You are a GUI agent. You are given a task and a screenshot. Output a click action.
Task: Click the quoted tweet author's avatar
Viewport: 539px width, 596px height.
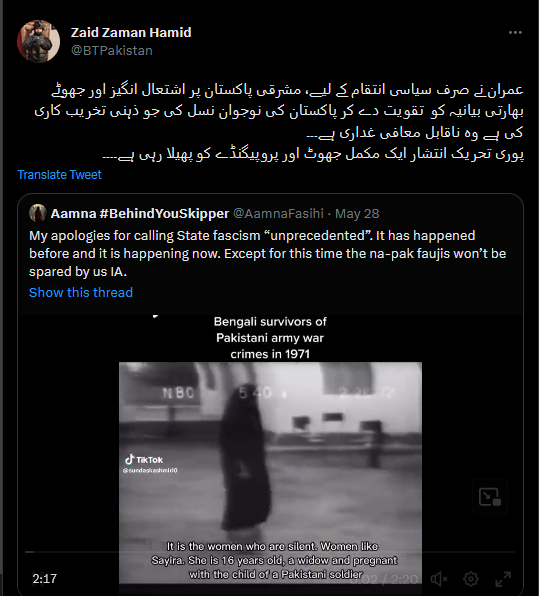point(38,213)
